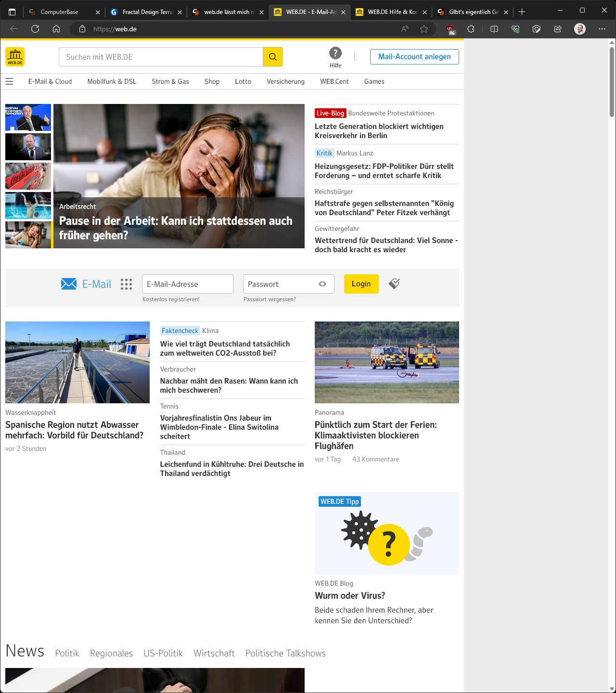The image size is (616, 693).
Task: Toggle password visibility with the eye icon
Action: tap(322, 284)
